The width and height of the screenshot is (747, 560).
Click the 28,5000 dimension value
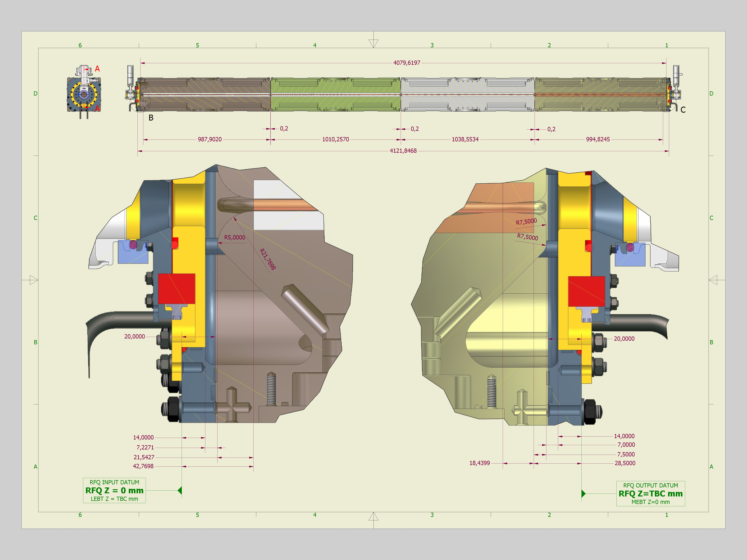[625, 463]
